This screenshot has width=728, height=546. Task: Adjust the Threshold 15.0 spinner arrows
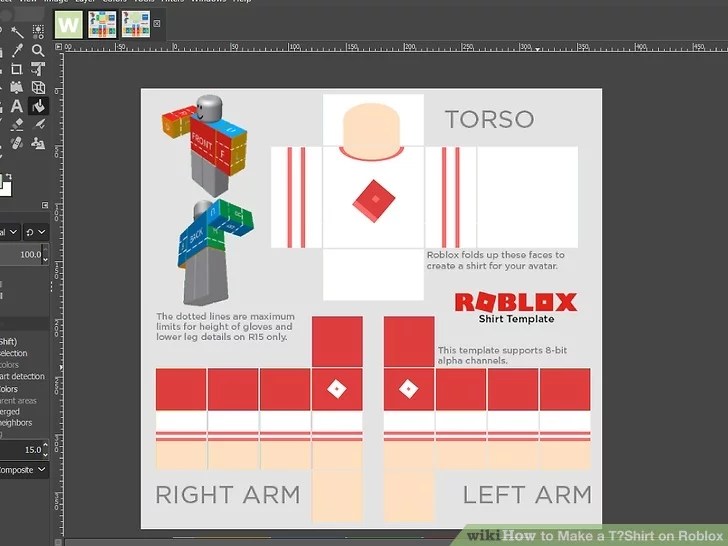[46, 449]
